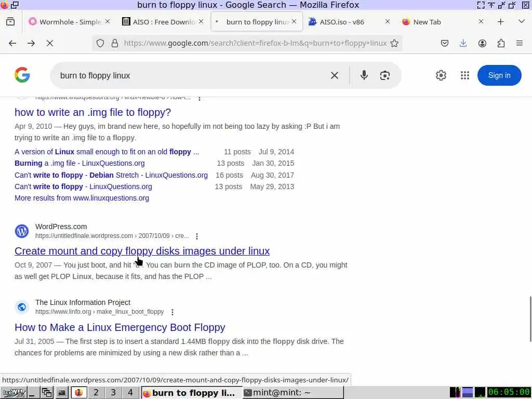Open more options for linuxquestions result

tap(199, 98)
